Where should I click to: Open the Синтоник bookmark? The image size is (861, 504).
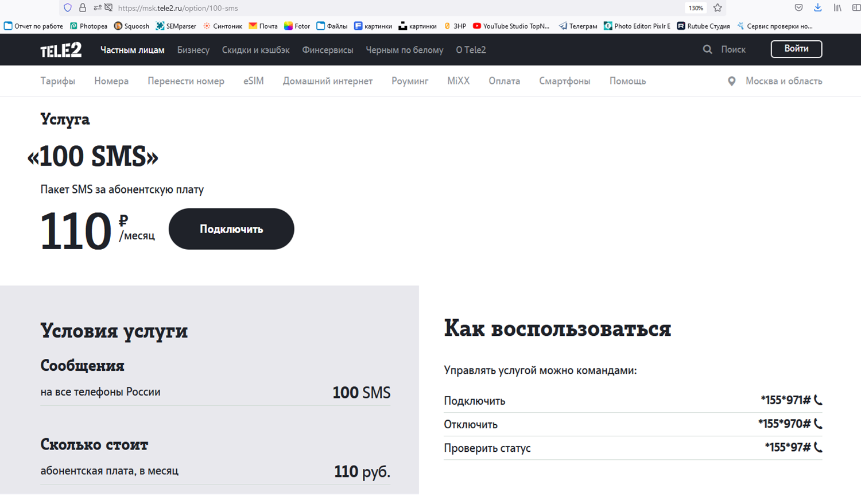pos(223,26)
